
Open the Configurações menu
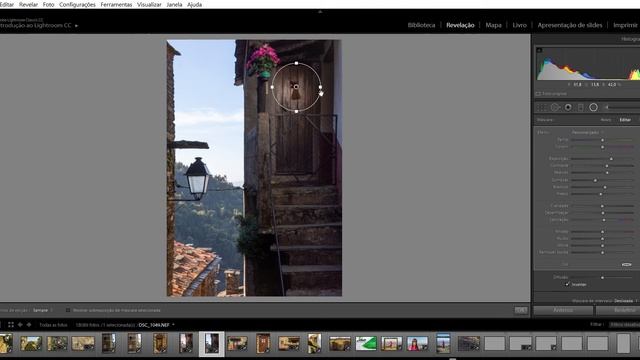click(x=77, y=4)
